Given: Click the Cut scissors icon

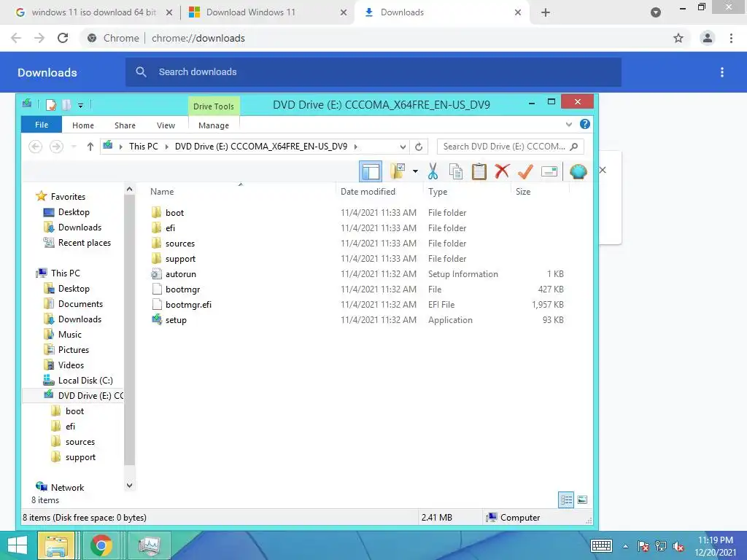Looking at the screenshot, I should tap(433, 171).
